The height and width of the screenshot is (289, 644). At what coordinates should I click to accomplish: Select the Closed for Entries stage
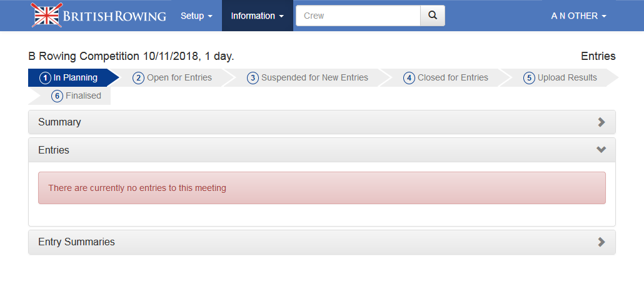[x=446, y=77]
